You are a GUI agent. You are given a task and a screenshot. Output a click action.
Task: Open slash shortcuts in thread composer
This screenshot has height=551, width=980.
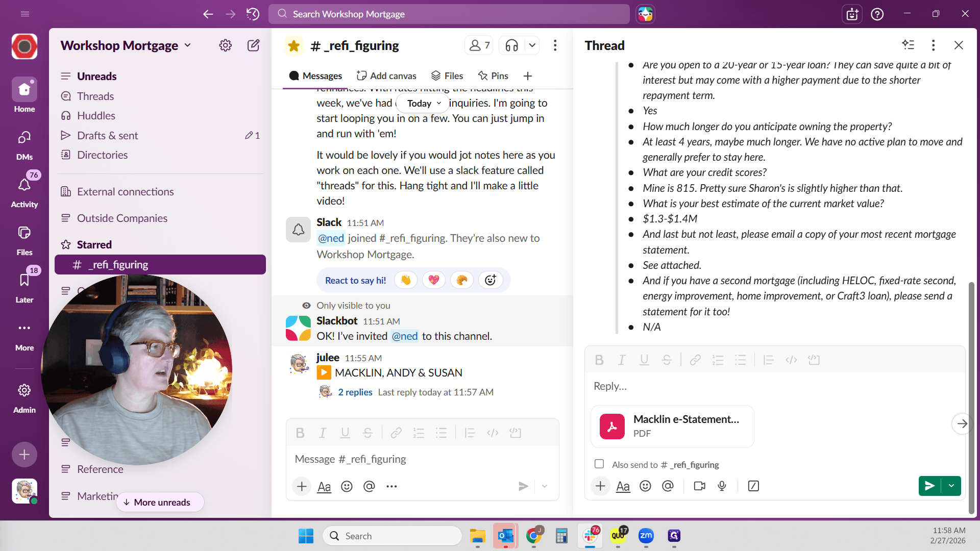tap(753, 486)
